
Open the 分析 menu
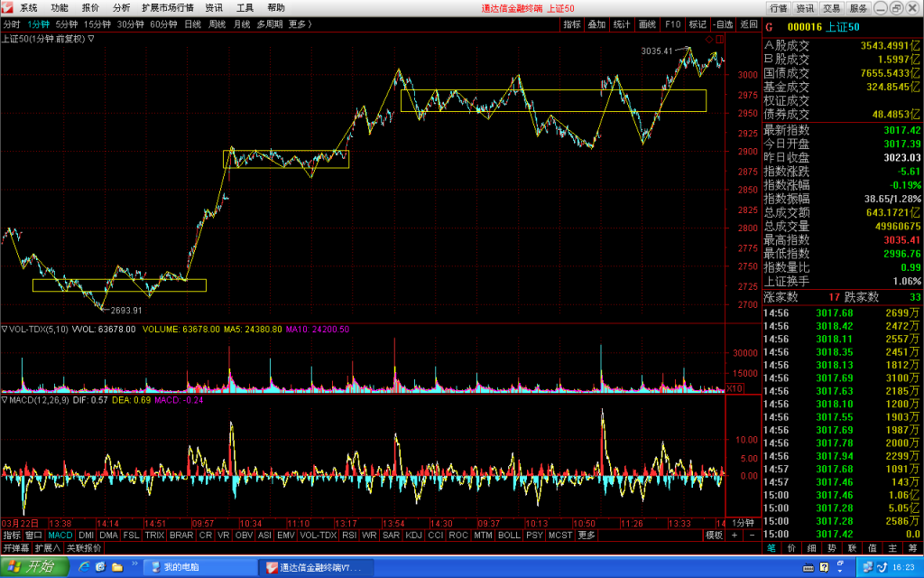click(x=122, y=7)
